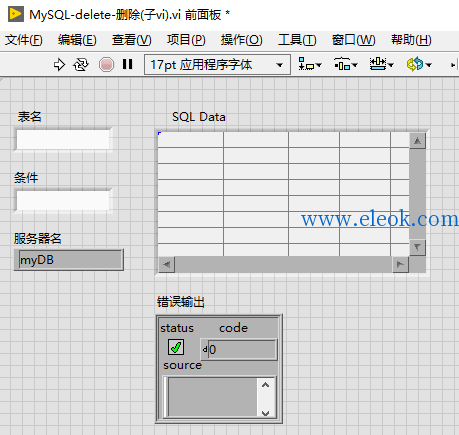The height and width of the screenshot is (435, 459).
Task: Click the code numeric radix indicator
Action: pos(205,349)
